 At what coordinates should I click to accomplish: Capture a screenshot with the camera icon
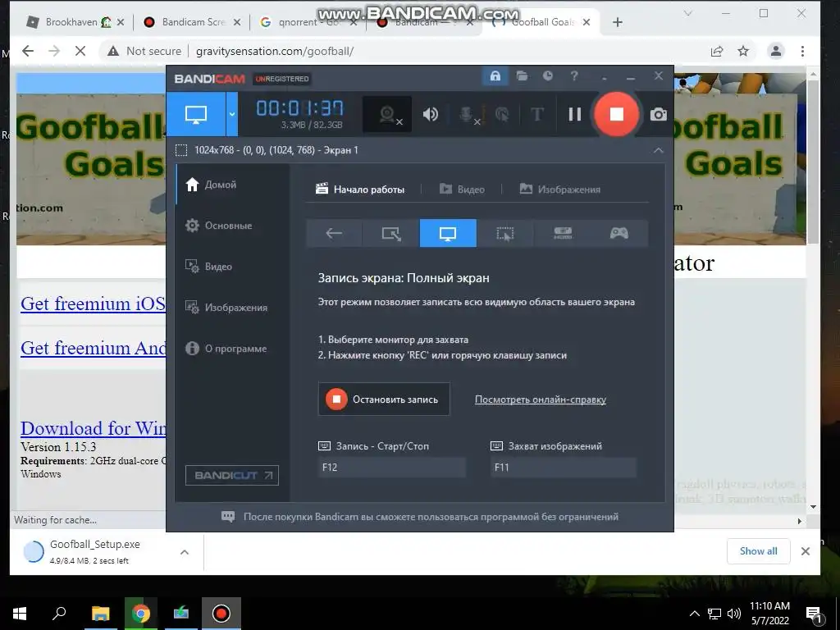click(x=659, y=114)
